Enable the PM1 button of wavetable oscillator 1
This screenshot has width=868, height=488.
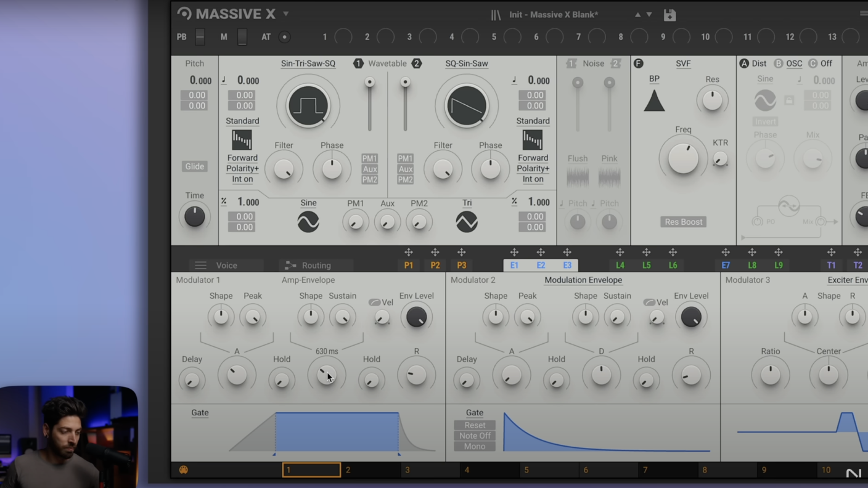coord(369,158)
